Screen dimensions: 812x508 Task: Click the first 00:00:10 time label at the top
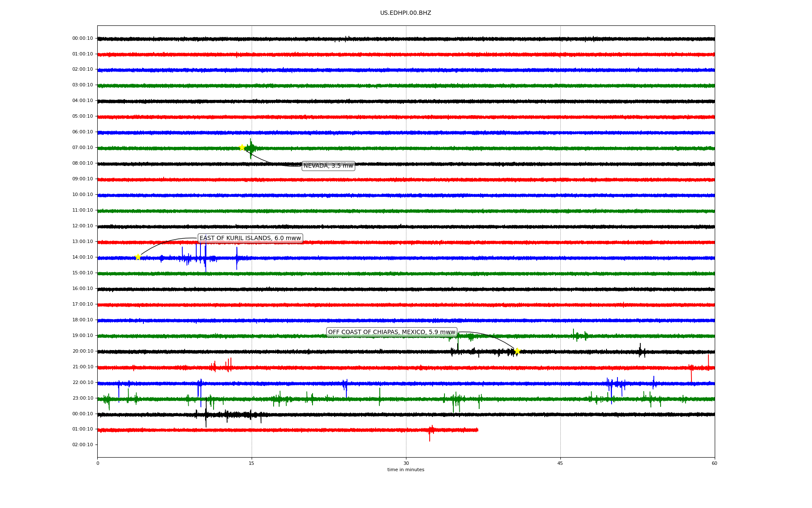click(82, 39)
